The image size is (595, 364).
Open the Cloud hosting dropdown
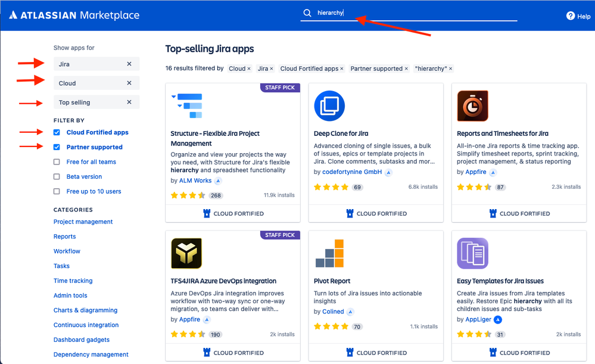(x=96, y=83)
